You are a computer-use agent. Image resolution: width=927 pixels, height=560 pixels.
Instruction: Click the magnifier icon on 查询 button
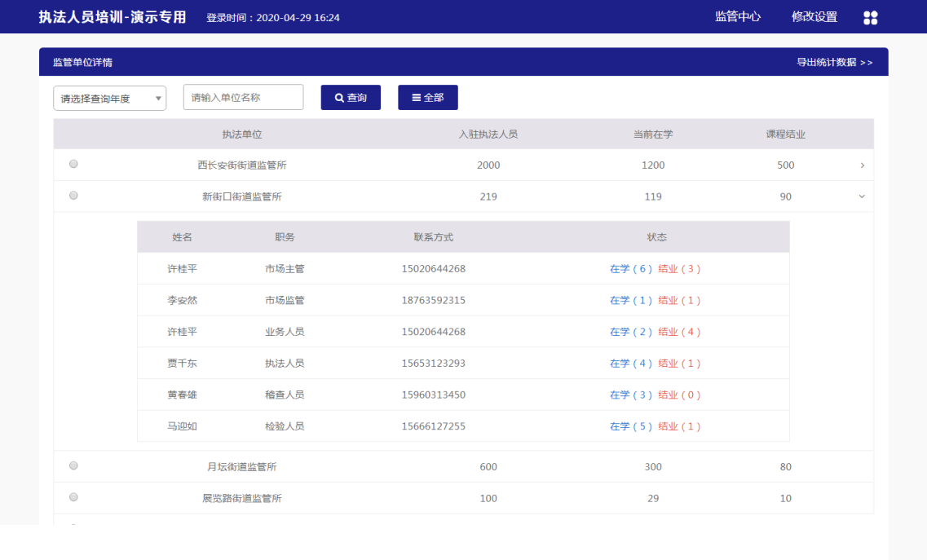(x=339, y=98)
